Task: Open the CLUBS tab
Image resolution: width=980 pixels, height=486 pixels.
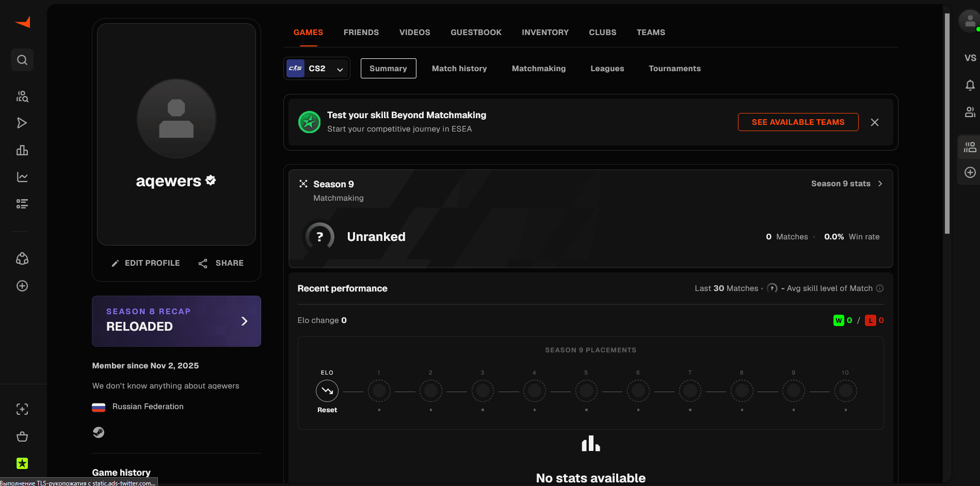Action: tap(603, 33)
